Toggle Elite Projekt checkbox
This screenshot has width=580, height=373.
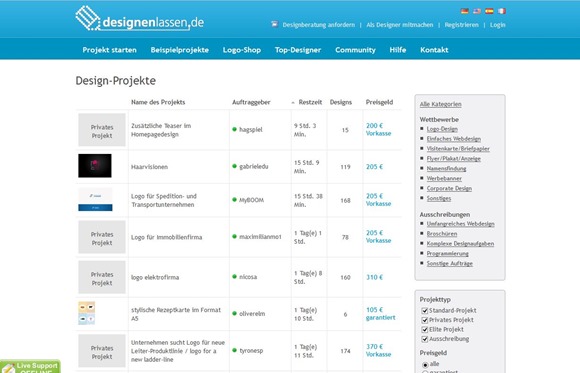(425, 330)
